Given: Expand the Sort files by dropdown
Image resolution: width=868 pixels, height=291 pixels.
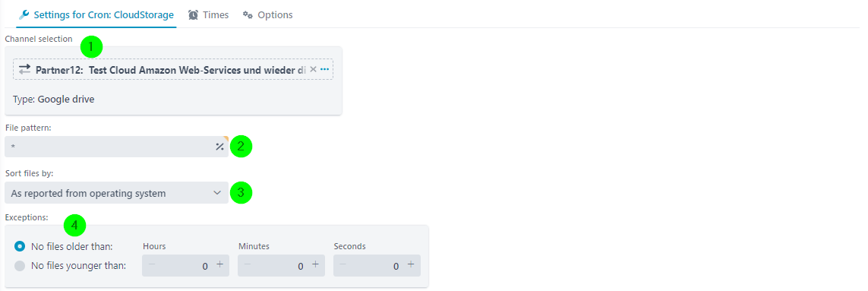Looking at the screenshot, I should [x=116, y=193].
